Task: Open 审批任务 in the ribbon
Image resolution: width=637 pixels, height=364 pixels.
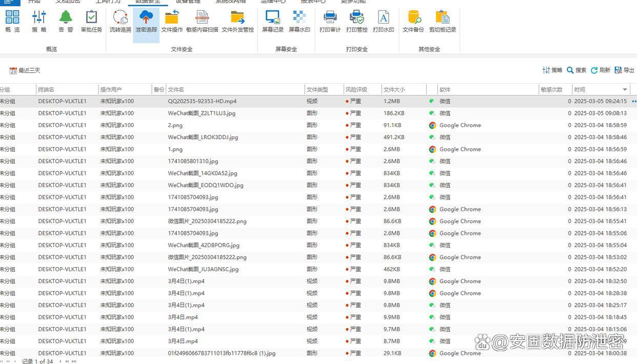Action: 91,21
